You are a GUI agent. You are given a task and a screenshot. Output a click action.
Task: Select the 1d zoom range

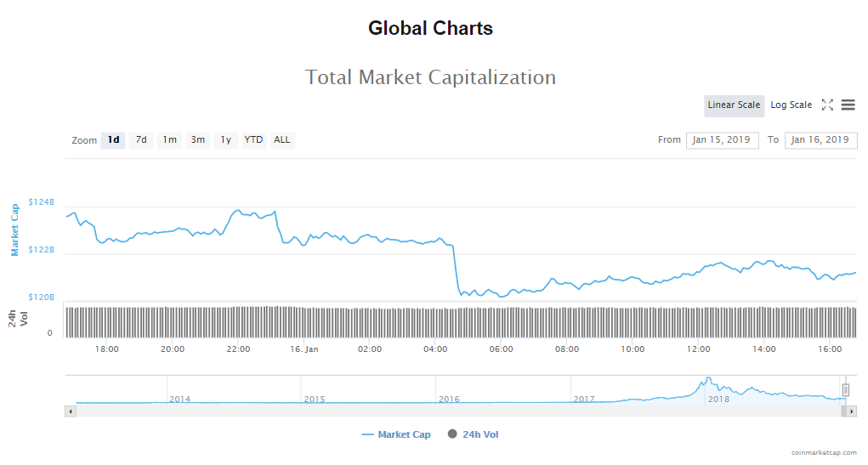[x=113, y=140]
